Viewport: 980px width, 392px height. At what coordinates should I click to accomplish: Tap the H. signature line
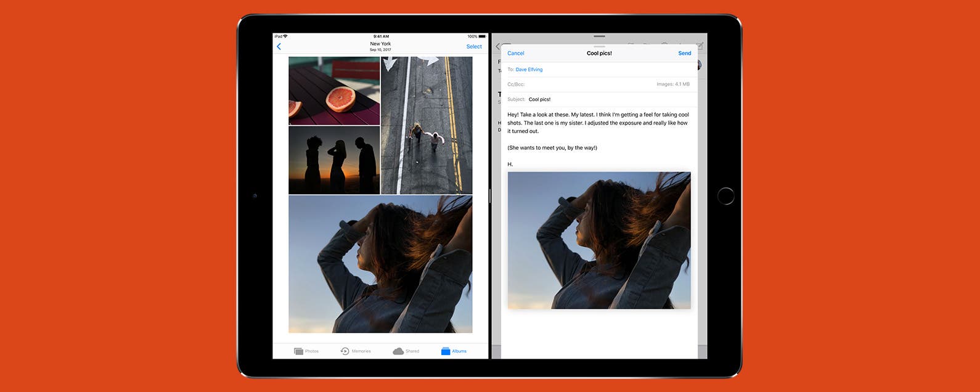click(510, 165)
